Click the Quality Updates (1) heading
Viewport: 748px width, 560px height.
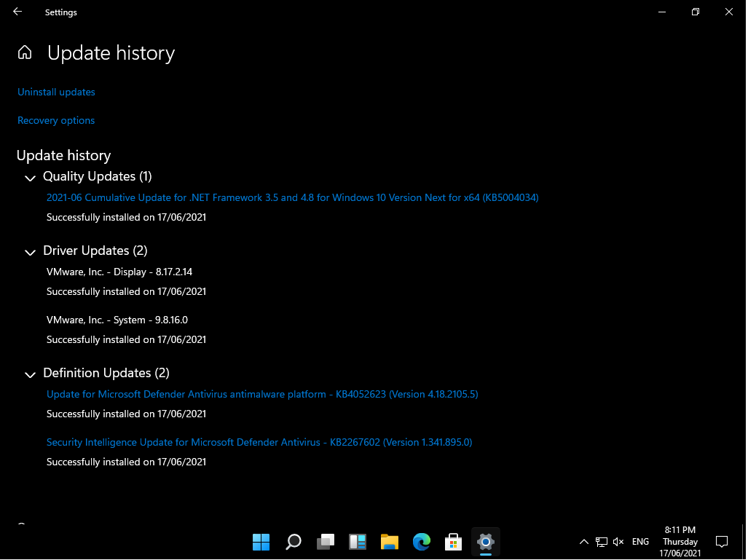98,176
